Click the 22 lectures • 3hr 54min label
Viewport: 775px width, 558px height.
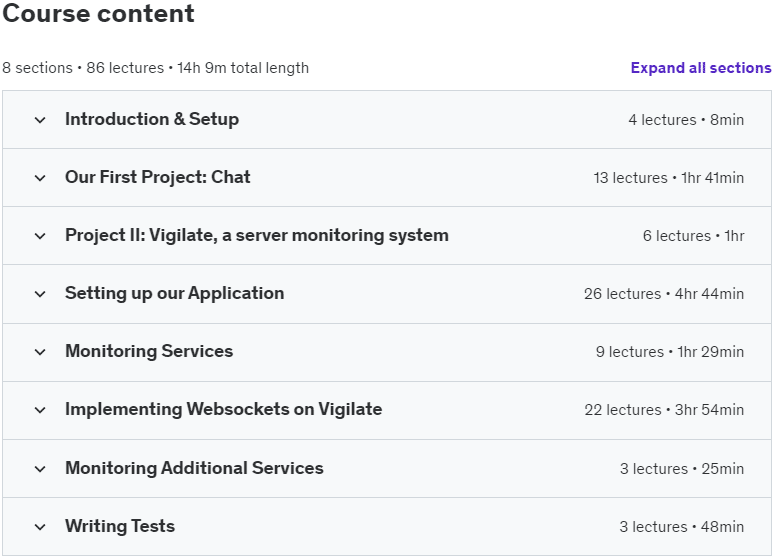pos(664,410)
